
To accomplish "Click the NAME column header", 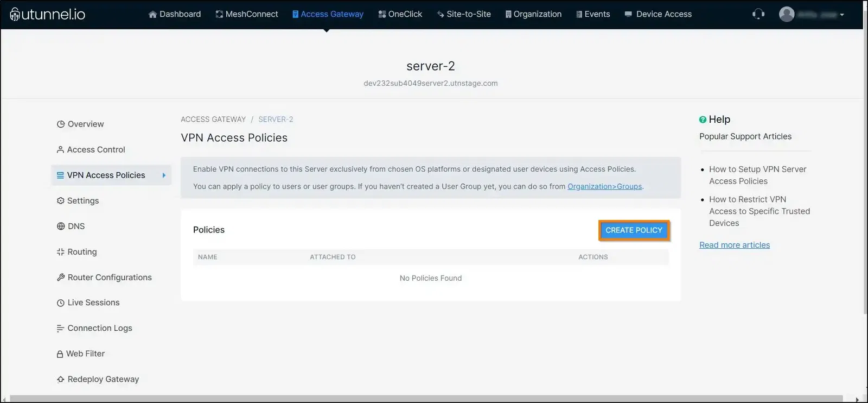I will point(208,257).
